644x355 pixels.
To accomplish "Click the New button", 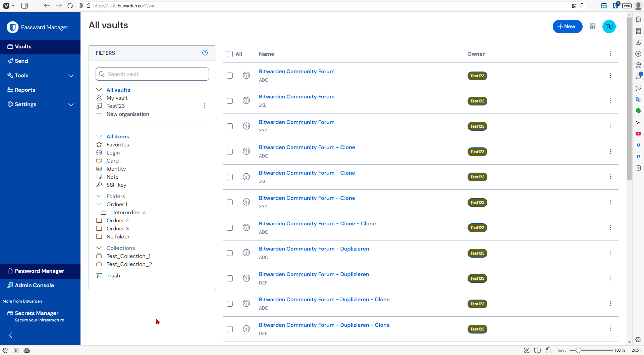I will [567, 27].
